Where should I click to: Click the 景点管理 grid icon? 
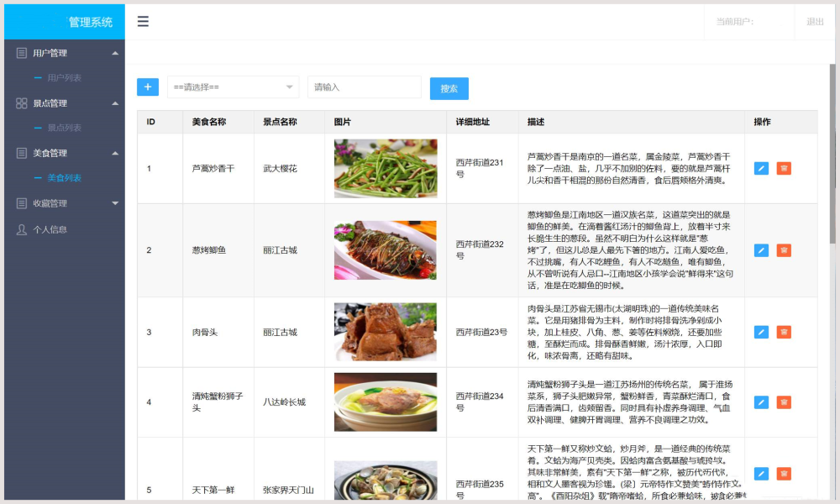[22, 103]
